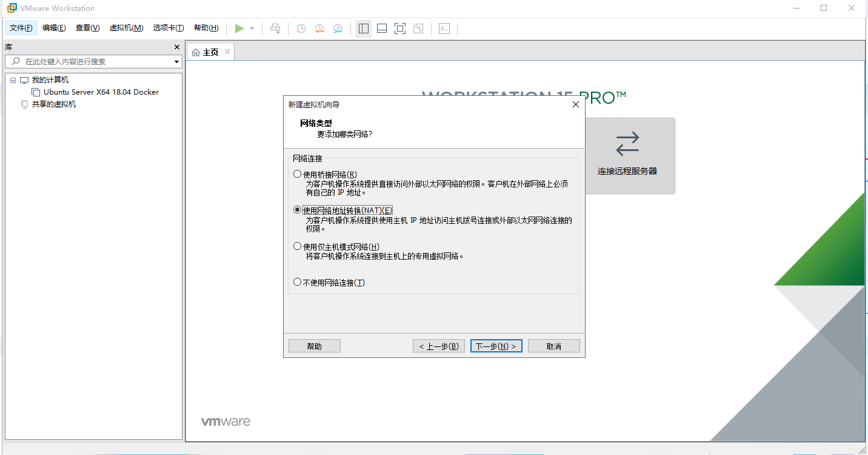Click the 取消 cancel button
This screenshot has width=868, height=455.
coord(554,346)
